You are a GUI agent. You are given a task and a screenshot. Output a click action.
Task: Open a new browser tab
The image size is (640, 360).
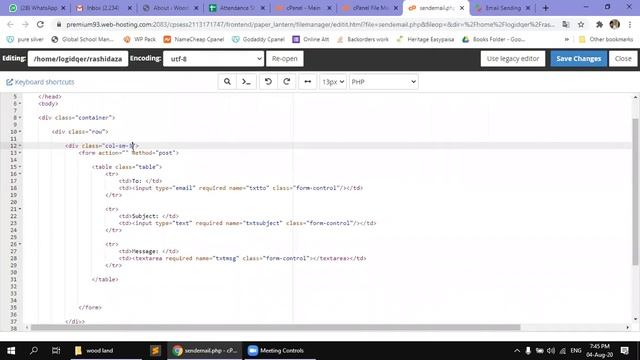pyautogui.click(x=545, y=8)
